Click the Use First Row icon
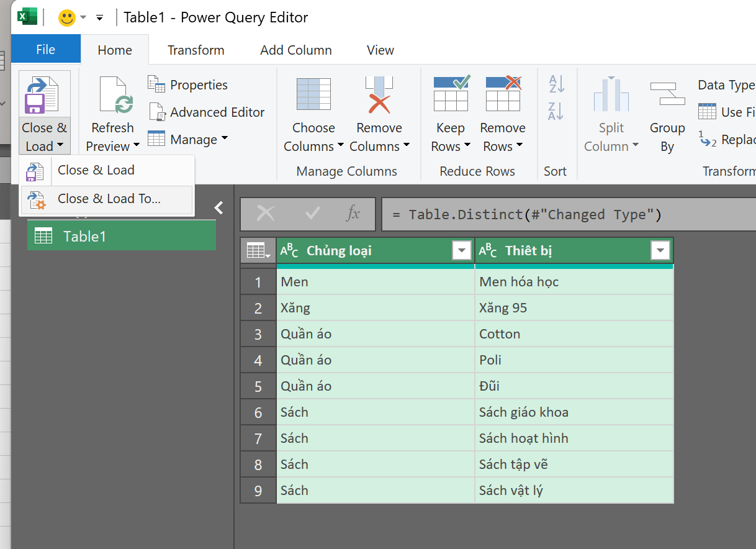Viewport: 756px width, 549px height. pos(708,112)
